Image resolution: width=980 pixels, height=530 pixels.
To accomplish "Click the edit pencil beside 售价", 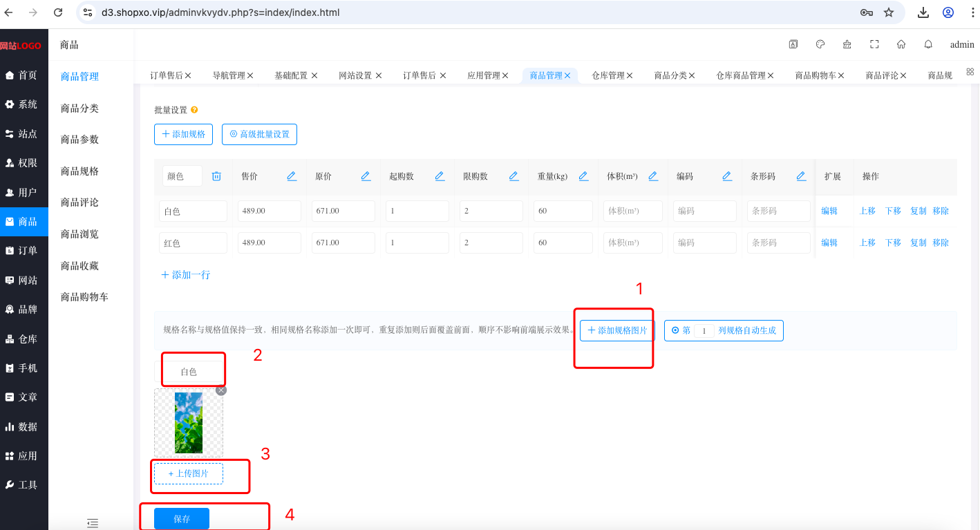I will (x=292, y=176).
